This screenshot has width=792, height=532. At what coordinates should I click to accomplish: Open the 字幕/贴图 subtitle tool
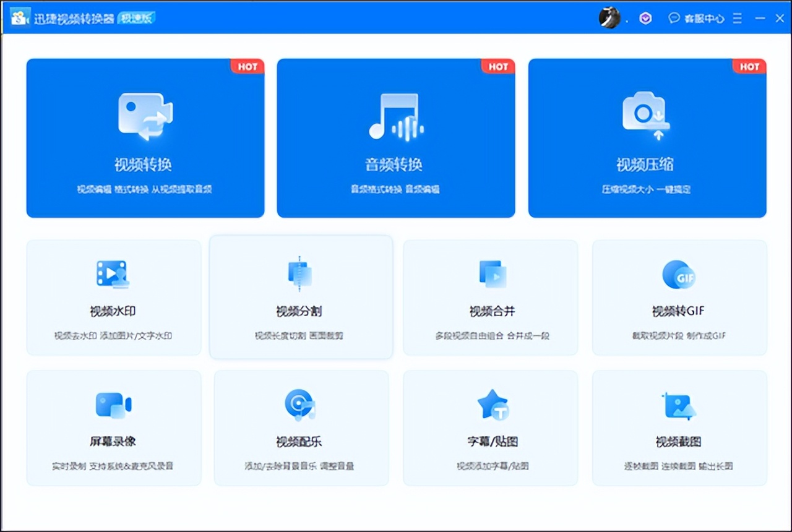click(x=490, y=427)
